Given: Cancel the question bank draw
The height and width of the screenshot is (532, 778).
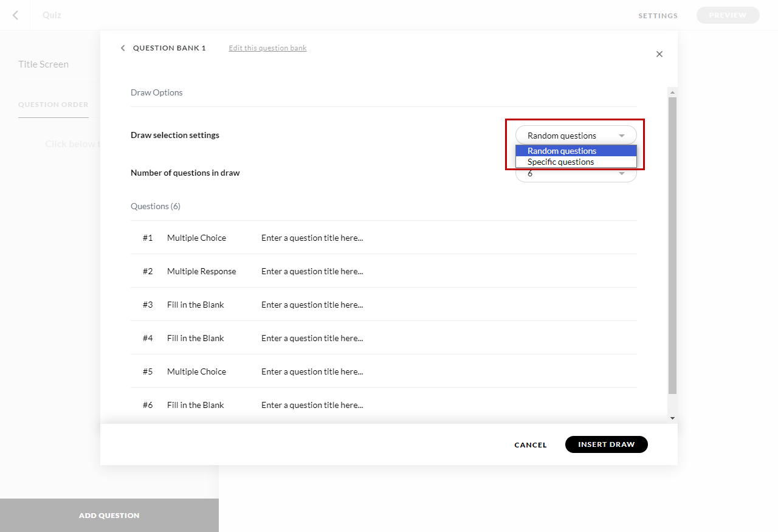Looking at the screenshot, I should (530, 444).
